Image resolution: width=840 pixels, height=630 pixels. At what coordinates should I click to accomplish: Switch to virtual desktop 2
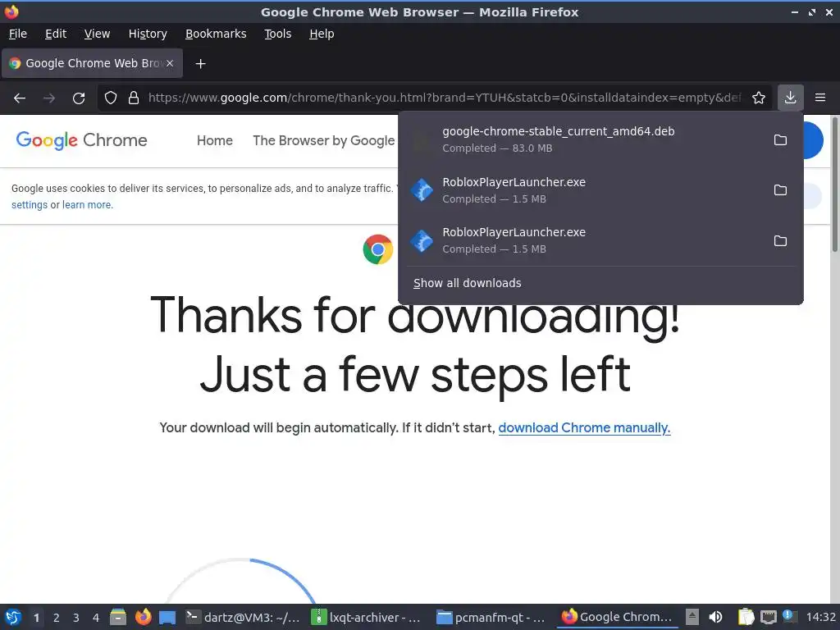point(57,618)
